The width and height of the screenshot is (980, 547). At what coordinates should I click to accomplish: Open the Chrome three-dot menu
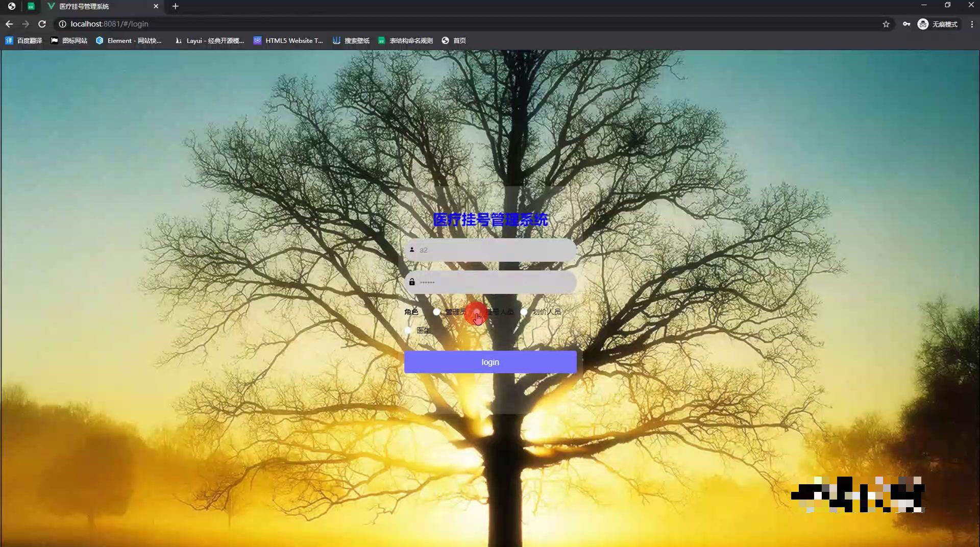(x=971, y=24)
